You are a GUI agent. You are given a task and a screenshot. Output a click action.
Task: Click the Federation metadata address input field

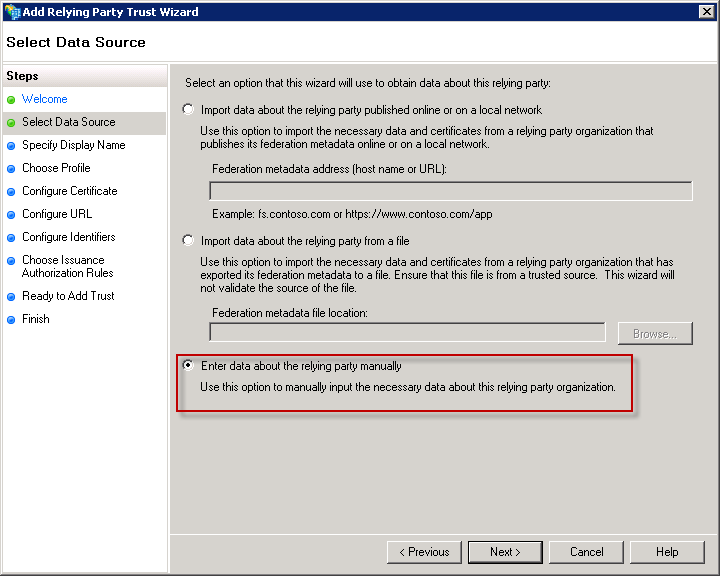tap(451, 191)
